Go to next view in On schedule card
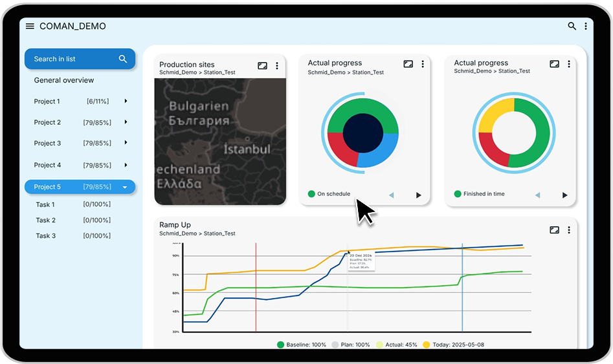The width and height of the screenshot is (613, 364). pos(418,195)
